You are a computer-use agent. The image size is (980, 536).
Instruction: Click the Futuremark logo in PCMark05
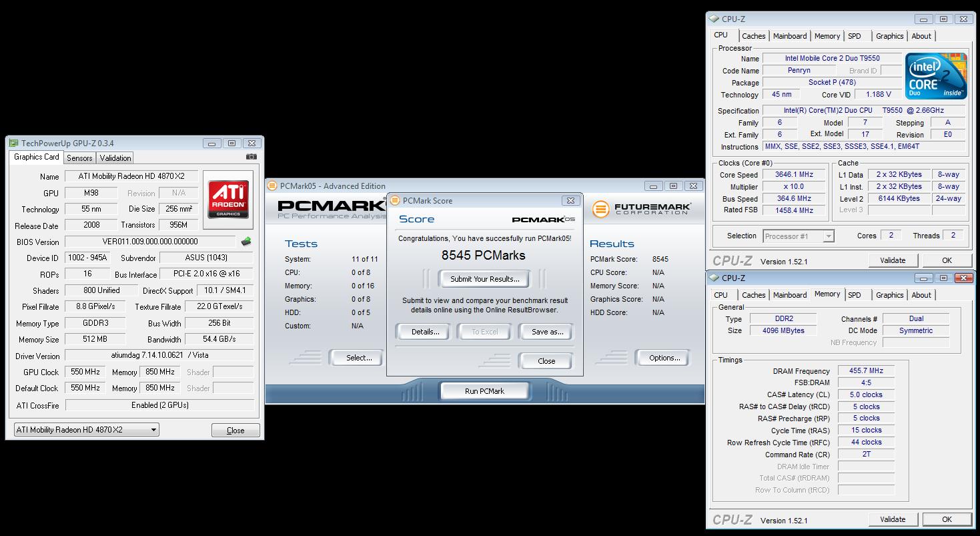click(641, 210)
